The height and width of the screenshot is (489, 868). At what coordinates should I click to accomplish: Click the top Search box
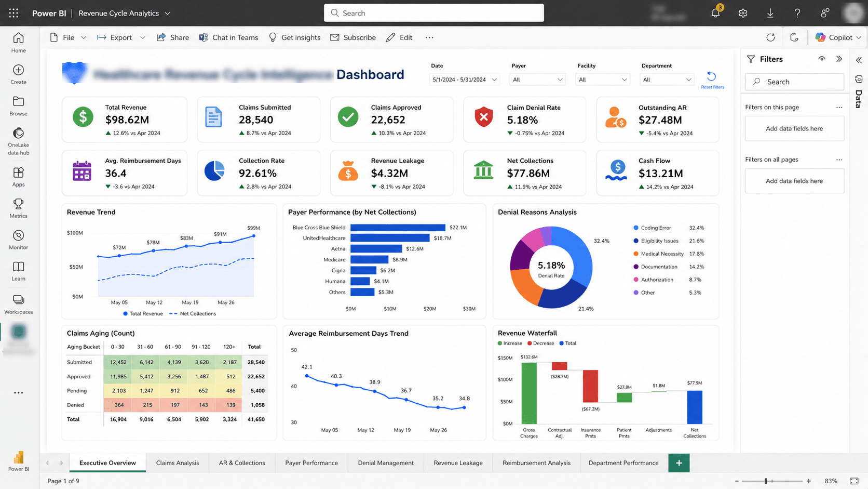click(x=434, y=13)
